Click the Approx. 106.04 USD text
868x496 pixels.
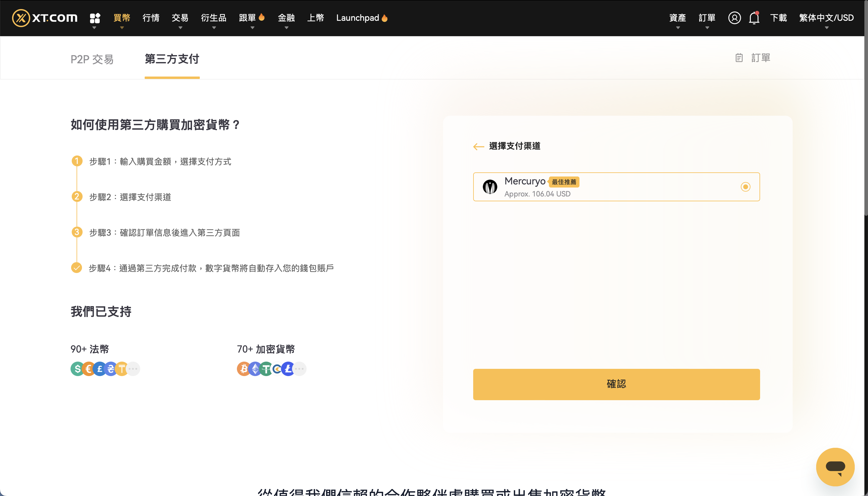(x=537, y=194)
